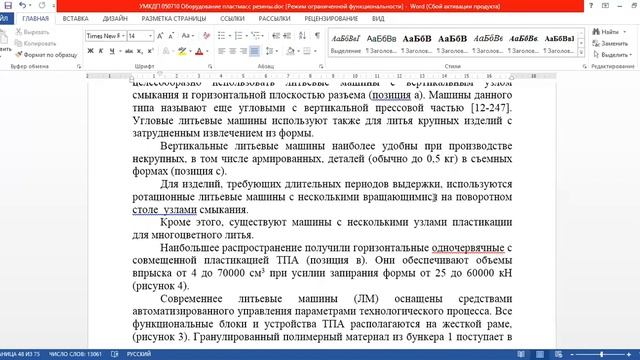
Task: Click the Копировать (Copy) button
Action: [36, 43]
